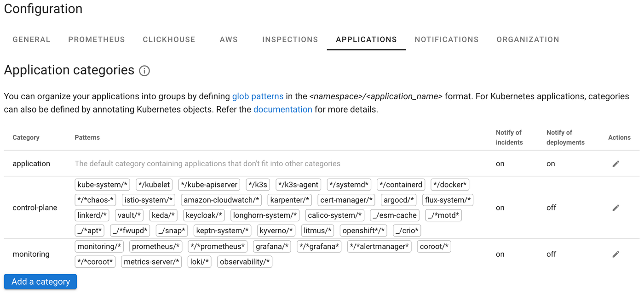
Task: Edit the control-plane category pencil icon
Action: (x=616, y=208)
